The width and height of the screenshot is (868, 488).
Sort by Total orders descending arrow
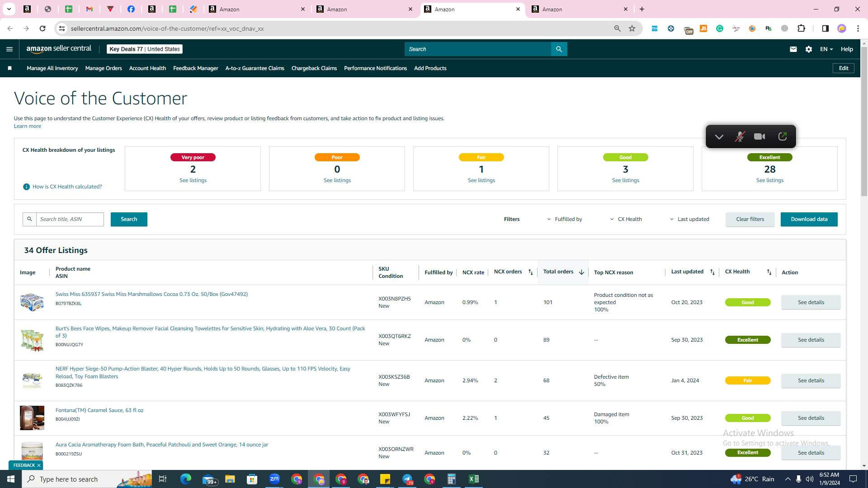[581, 272]
